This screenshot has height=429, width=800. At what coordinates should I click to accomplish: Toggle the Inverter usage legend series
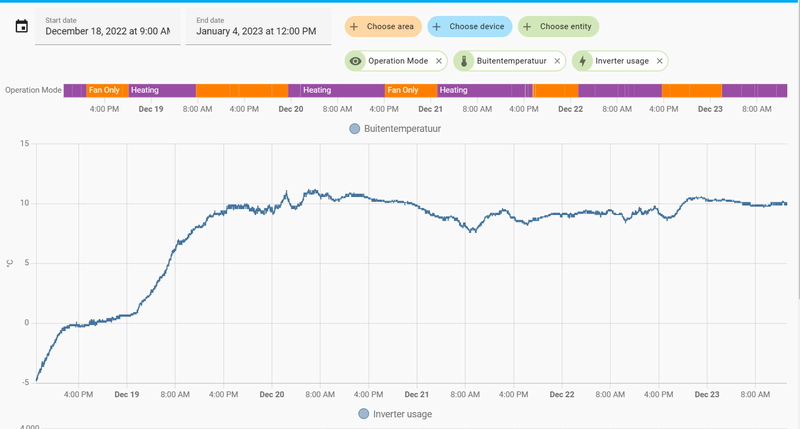pos(396,414)
